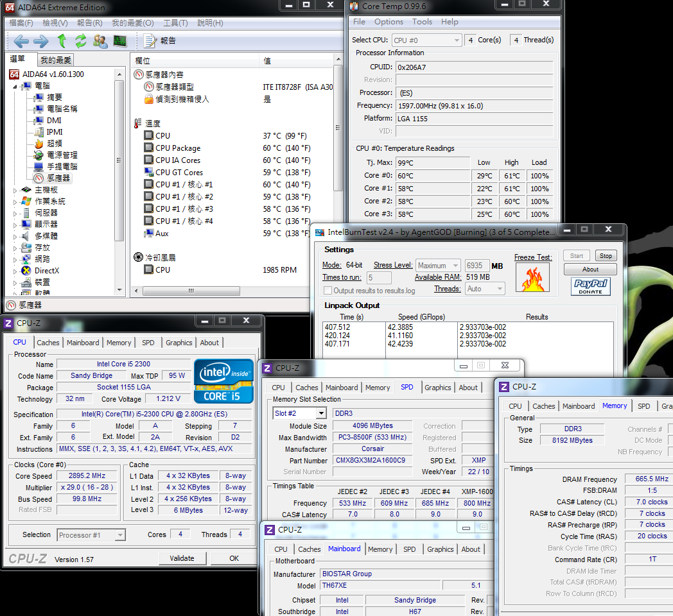673x616 pixels.
Task: Switch to the 我的最愛 tab in AIDA64
Action: click(56, 60)
